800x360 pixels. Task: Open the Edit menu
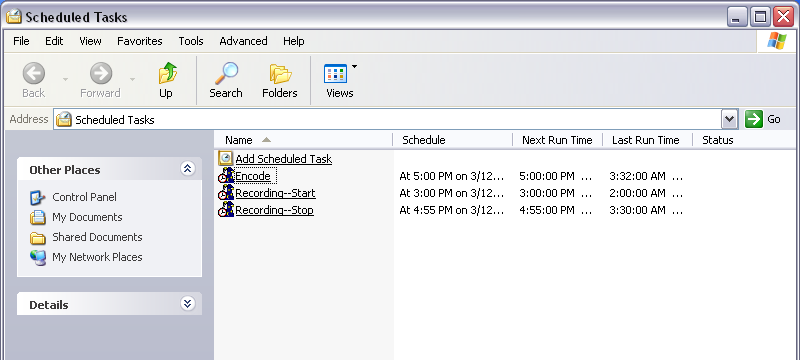pyautogui.click(x=54, y=41)
